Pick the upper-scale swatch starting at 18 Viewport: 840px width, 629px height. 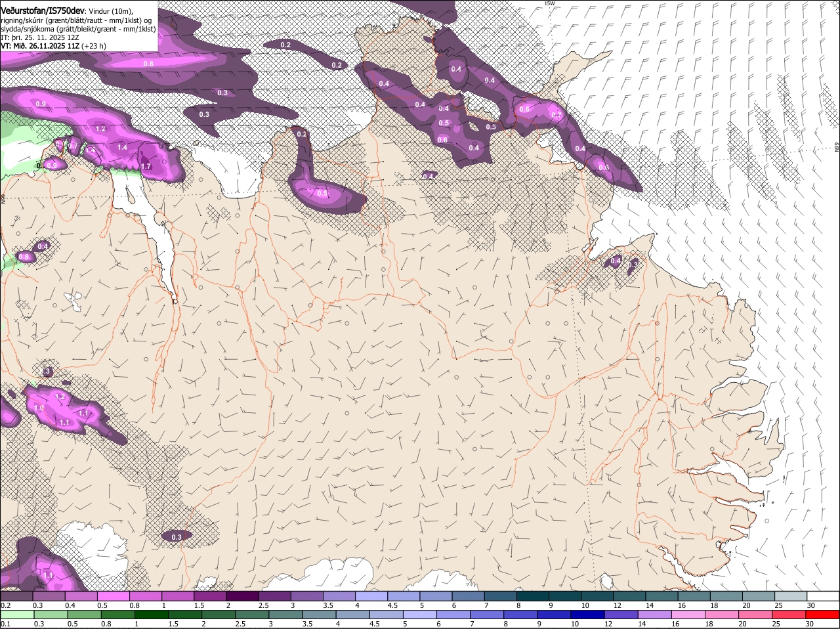point(727,596)
